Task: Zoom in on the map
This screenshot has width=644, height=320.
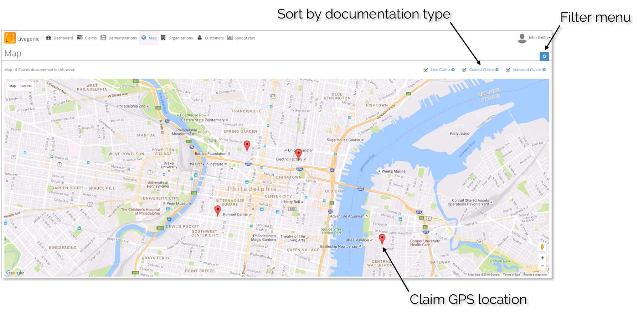Action: pos(542,258)
